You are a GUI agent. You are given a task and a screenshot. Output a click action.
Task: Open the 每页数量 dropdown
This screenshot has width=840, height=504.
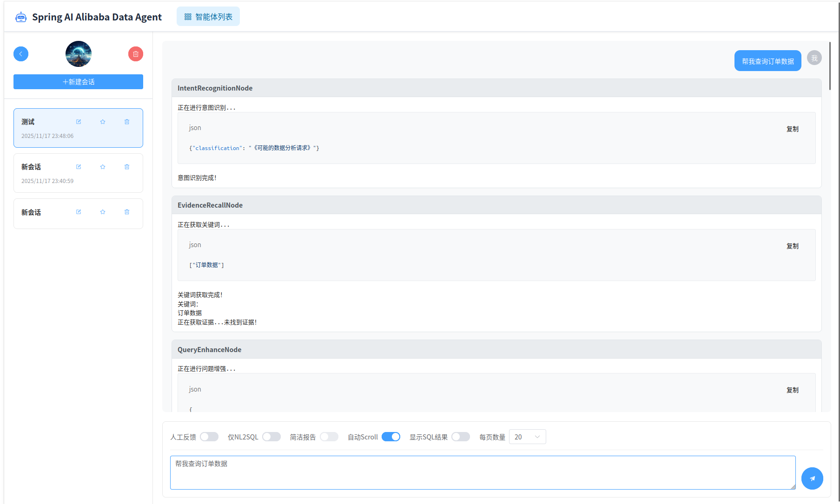tap(527, 437)
